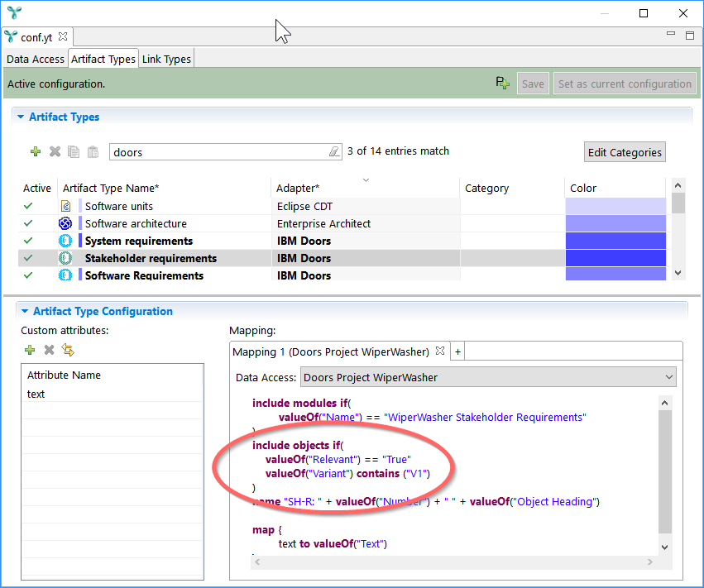Open the Edit Categories dialog

pos(625,152)
